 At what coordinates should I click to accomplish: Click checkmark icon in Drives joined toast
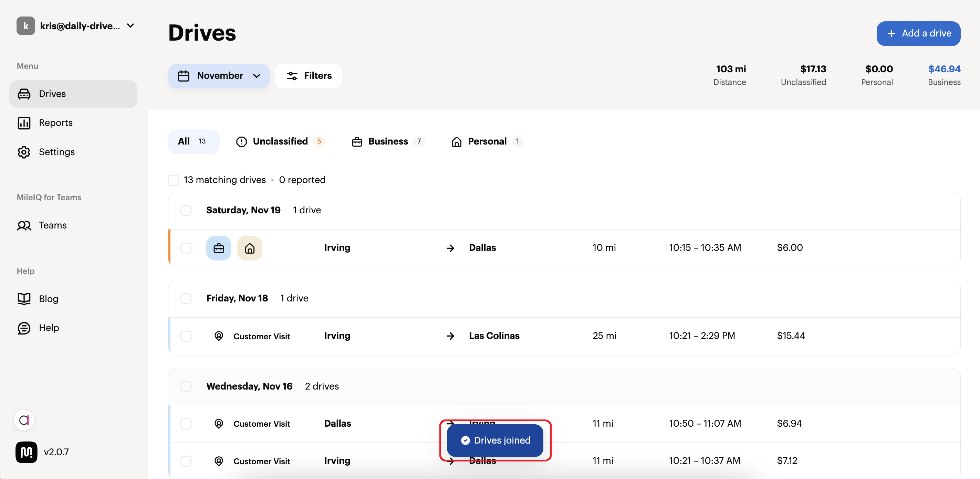[465, 440]
